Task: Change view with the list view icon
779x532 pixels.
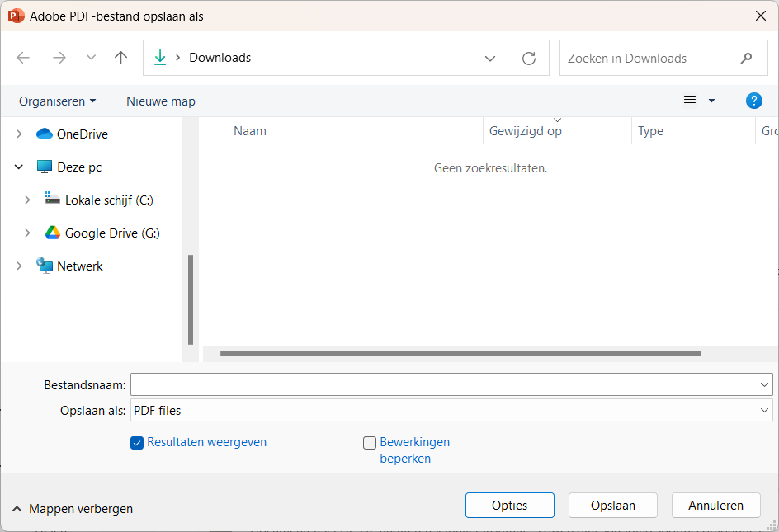Action: [x=690, y=101]
